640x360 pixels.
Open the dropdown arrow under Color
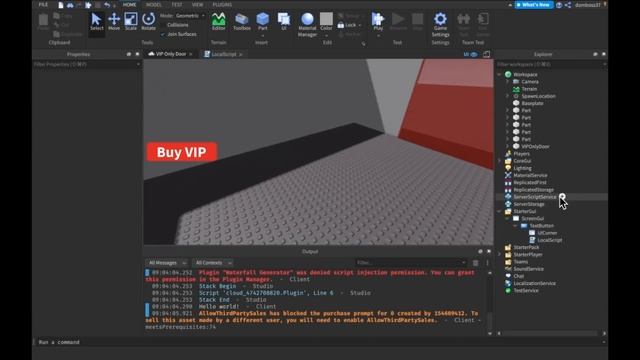click(x=326, y=36)
